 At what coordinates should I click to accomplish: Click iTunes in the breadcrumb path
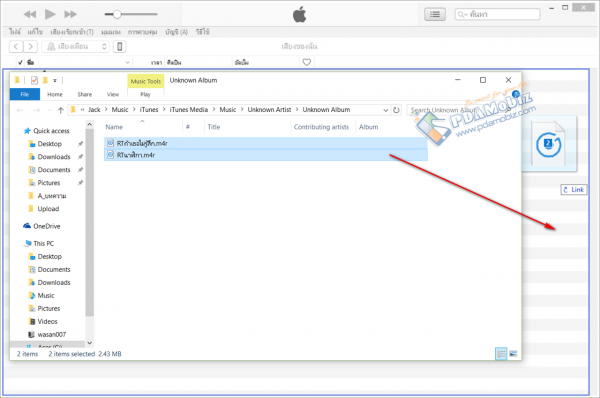click(x=149, y=110)
